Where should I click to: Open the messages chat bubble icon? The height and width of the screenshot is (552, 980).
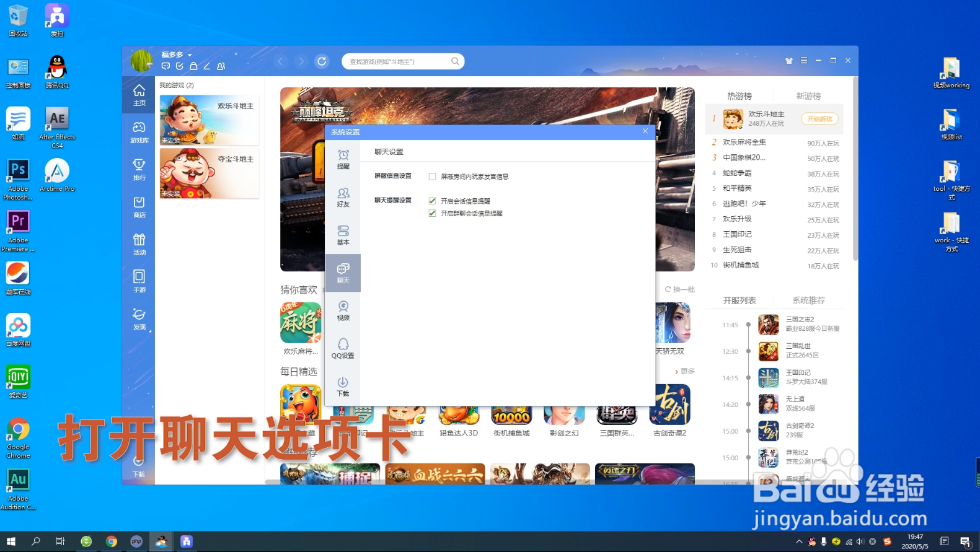click(166, 66)
